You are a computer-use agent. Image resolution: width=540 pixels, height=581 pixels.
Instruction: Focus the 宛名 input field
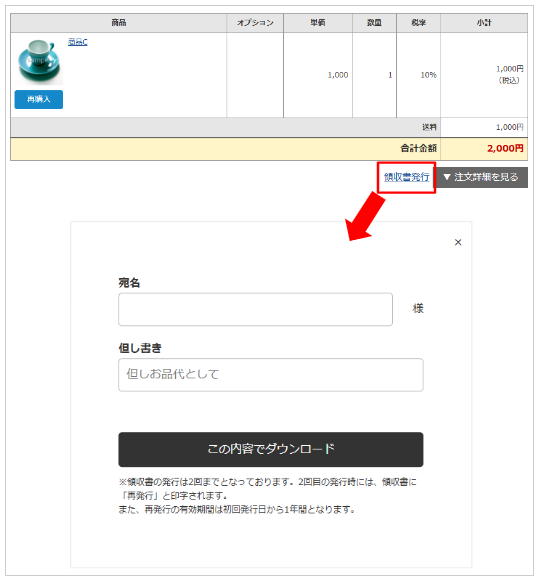pyautogui.click(x=255, y=309)
